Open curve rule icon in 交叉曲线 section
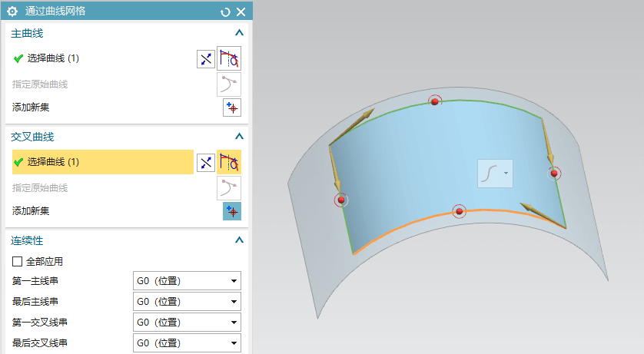The width and height of the screenshot is (644, 354). 229,162
